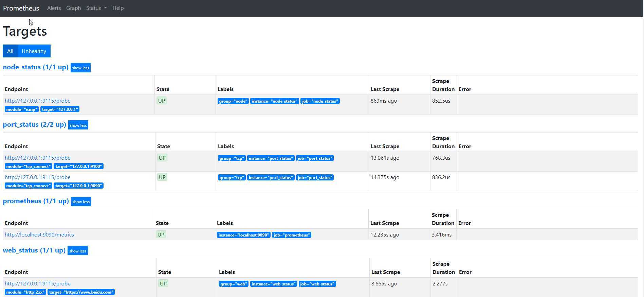Click the module="icmp" label badge
Screen dimensions: 644x297
coord(22,109)
